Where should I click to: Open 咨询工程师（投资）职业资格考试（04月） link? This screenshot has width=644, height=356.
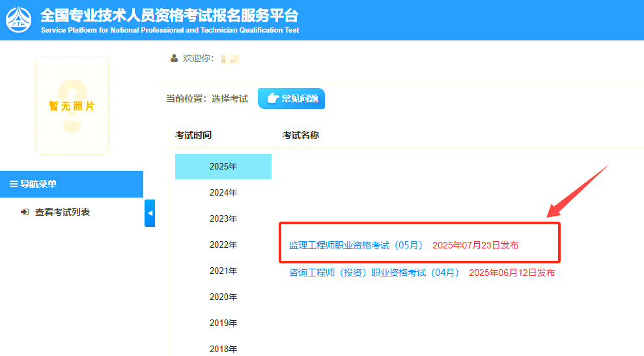point(374,273)
